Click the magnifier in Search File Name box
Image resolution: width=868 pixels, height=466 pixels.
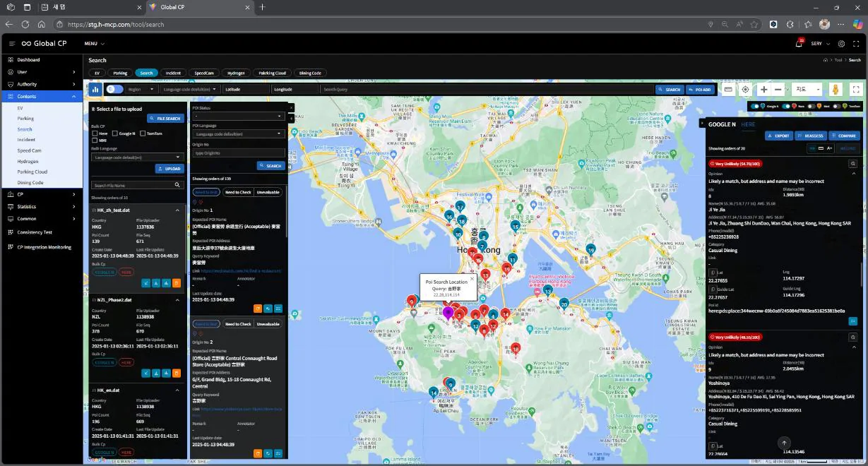coord(178,185)
